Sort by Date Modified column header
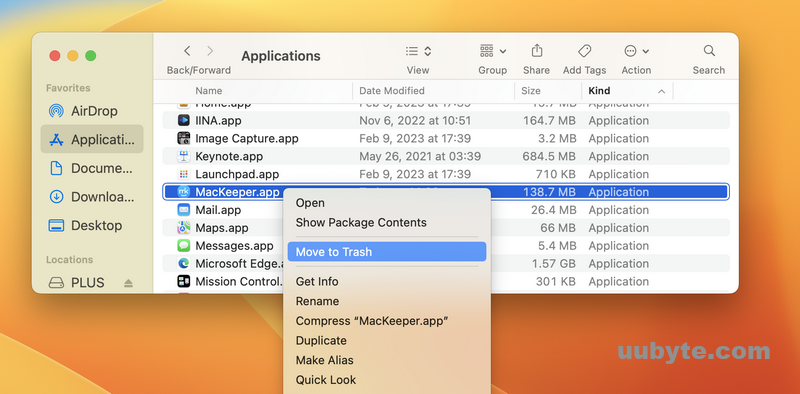This screenshot has width=800, height=394. [x=392, y=91]
